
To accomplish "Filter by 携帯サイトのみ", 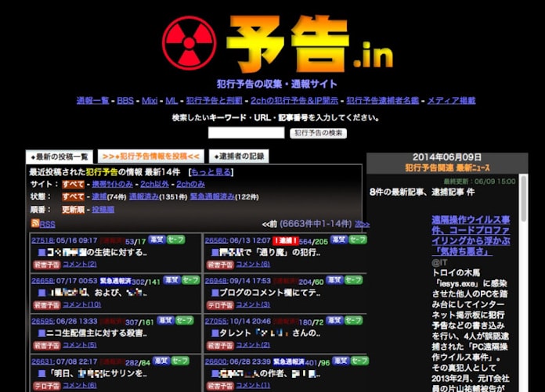I will (x=112, y=184).
